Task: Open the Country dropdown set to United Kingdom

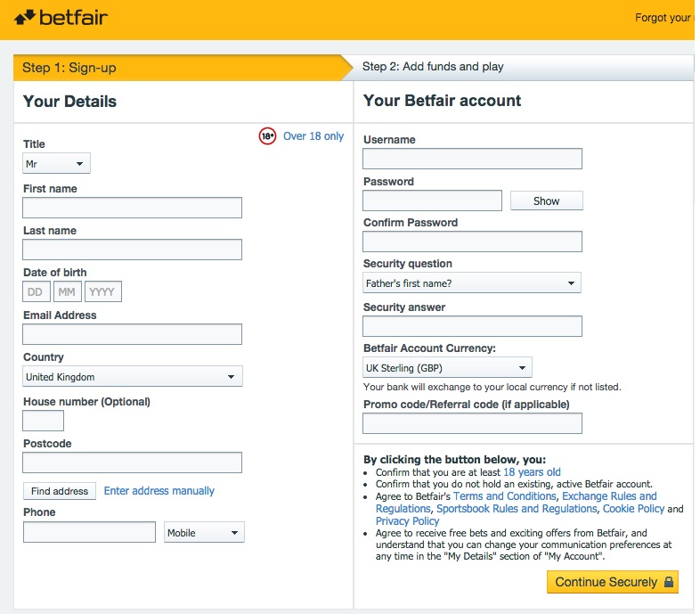Action: (x=133, y=376)
